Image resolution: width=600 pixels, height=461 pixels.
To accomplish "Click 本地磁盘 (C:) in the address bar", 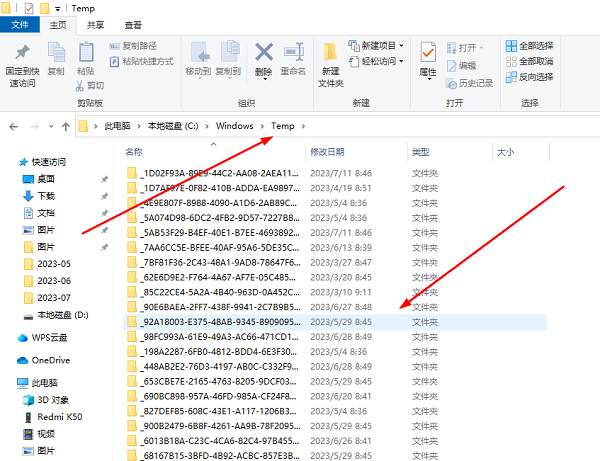I will click(173, 126).
